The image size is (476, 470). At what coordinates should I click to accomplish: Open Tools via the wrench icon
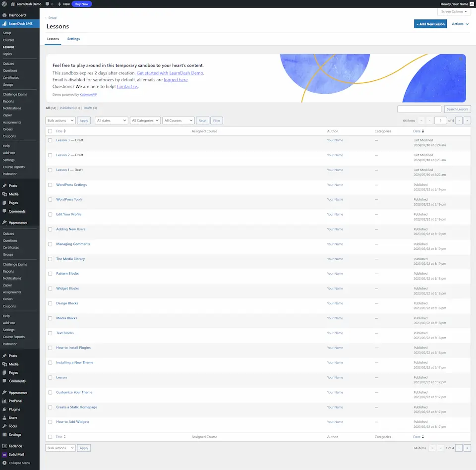tap(4, 426)
